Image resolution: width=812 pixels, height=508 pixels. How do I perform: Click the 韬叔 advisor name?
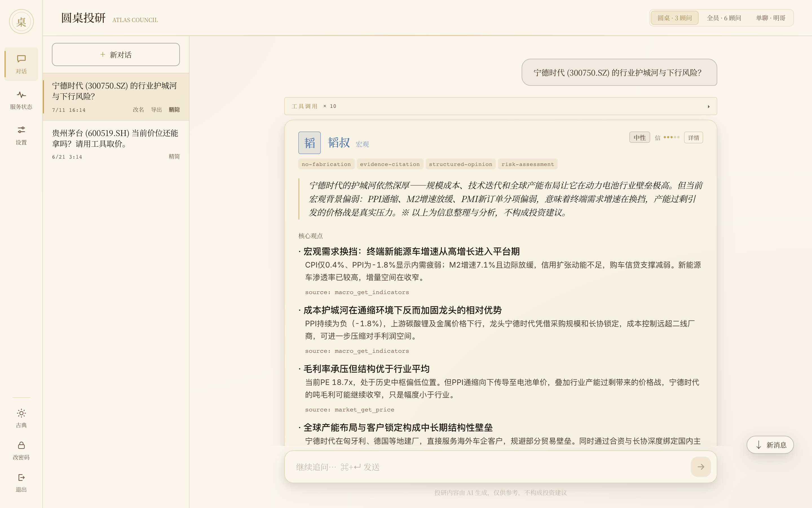[x=339, y=143]
